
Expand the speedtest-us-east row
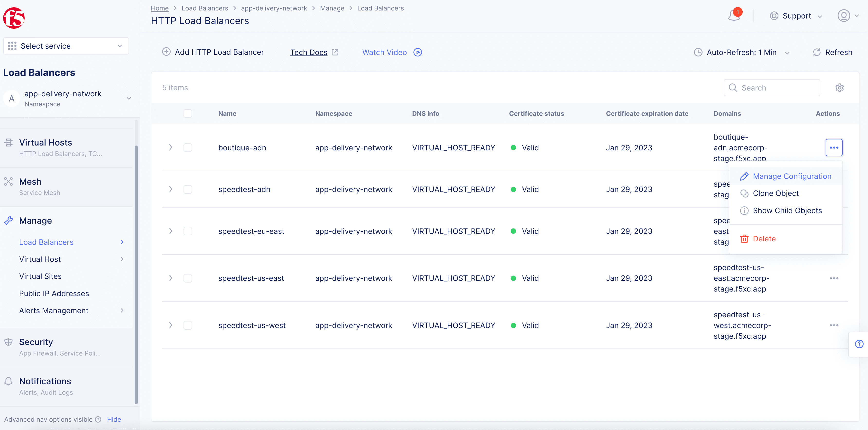tap(170, 278)
